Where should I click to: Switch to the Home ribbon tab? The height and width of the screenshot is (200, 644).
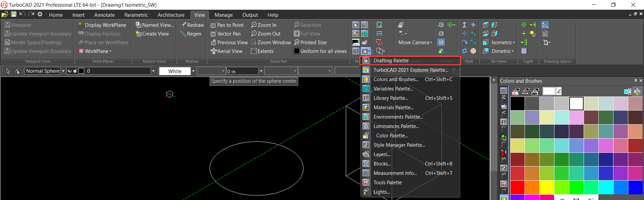click(56, 15)
